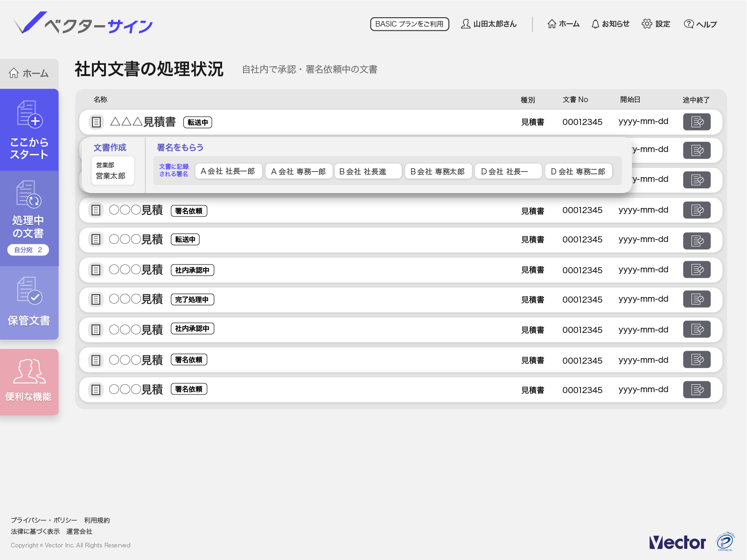Open the 保管文書 sidebar section
This screenshot has width=747, height=560.
click(29, 303)
